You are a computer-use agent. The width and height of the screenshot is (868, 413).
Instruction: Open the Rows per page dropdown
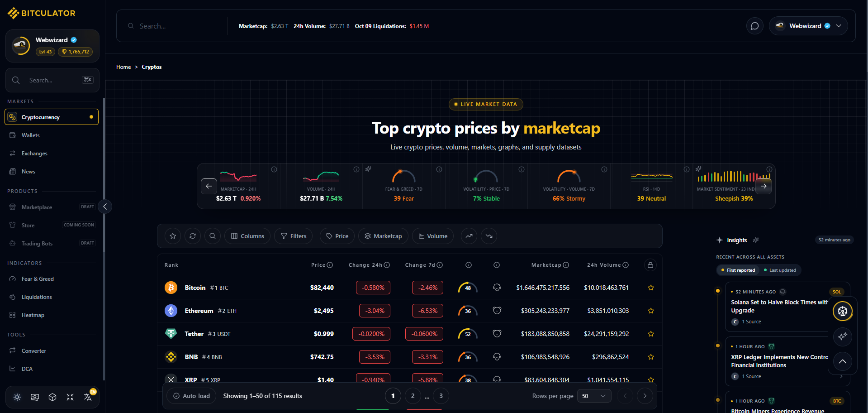pyautogui.click(x=594, y=396)
